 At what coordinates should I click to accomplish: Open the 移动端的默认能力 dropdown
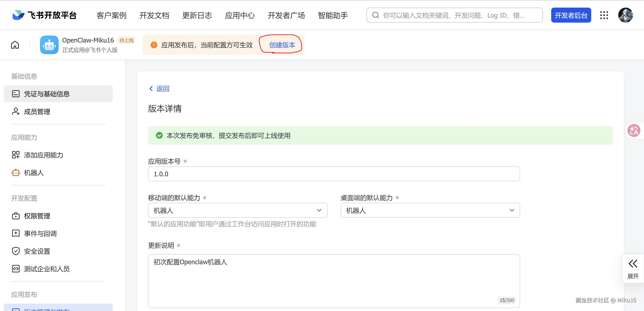tap(237, 210)
